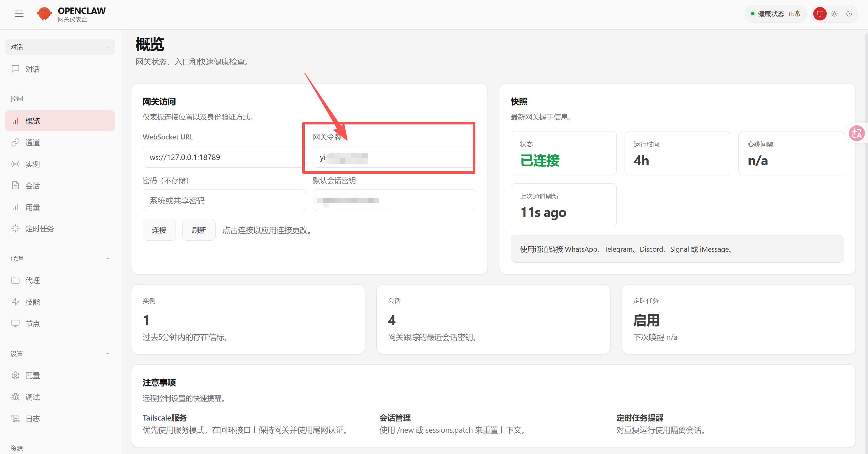Image resolution: width=868 pixels, height=454 pixels.
Task: Enable dark theme moon toggle
Action: 849,14
